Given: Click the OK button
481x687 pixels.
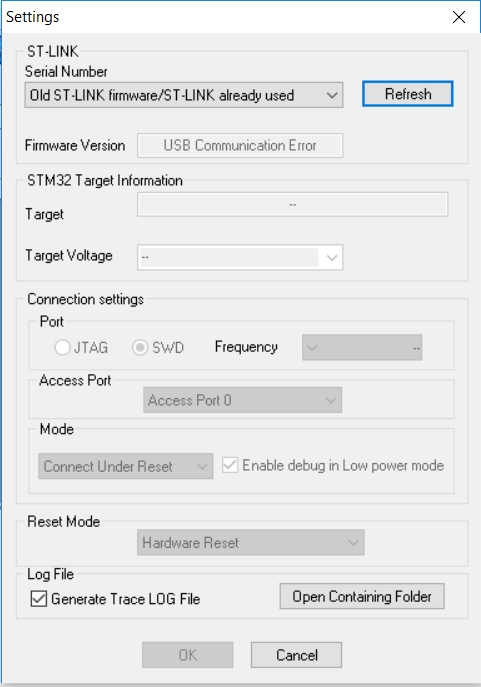Looking at the screenshot, I should [x=187, y=655].
